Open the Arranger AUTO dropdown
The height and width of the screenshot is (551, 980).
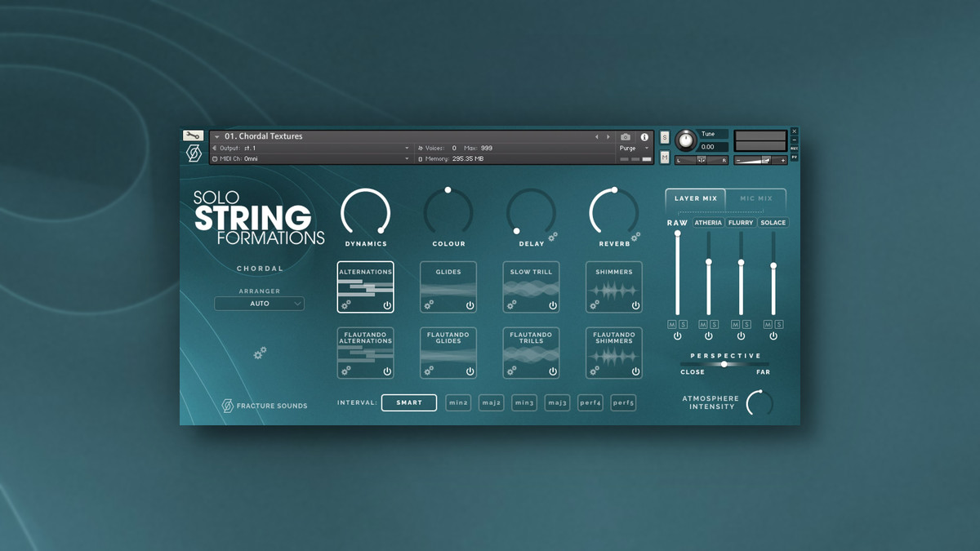tap(260, 304)
